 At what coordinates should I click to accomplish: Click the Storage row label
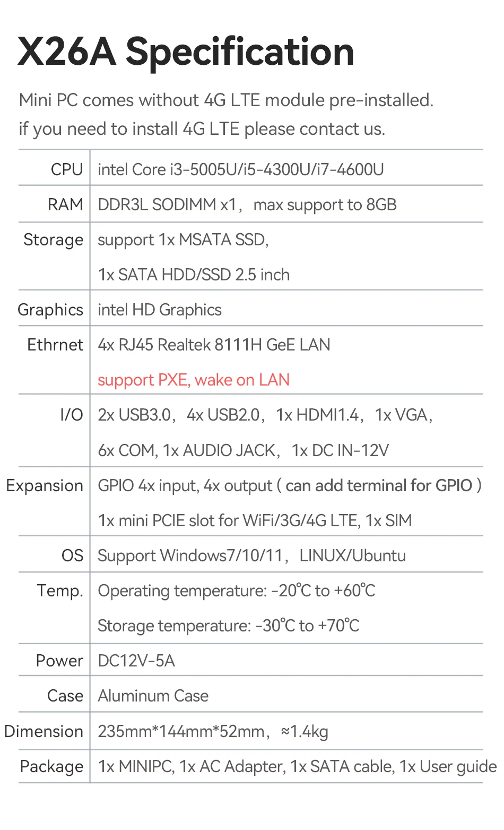coord(54,240)
